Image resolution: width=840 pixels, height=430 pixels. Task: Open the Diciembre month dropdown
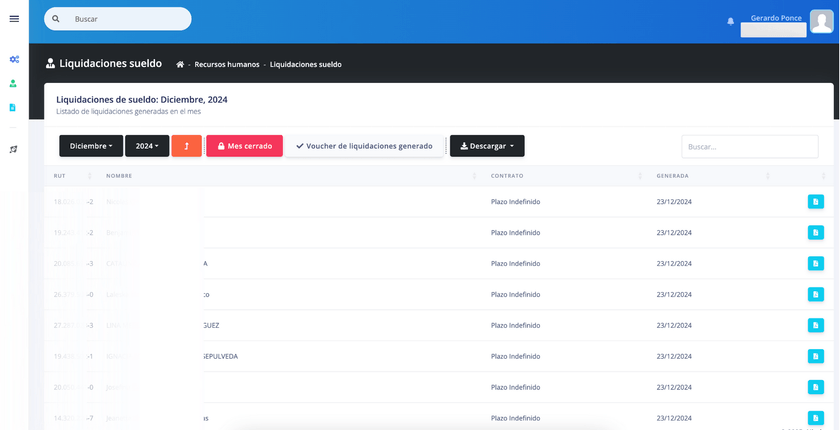91,146
